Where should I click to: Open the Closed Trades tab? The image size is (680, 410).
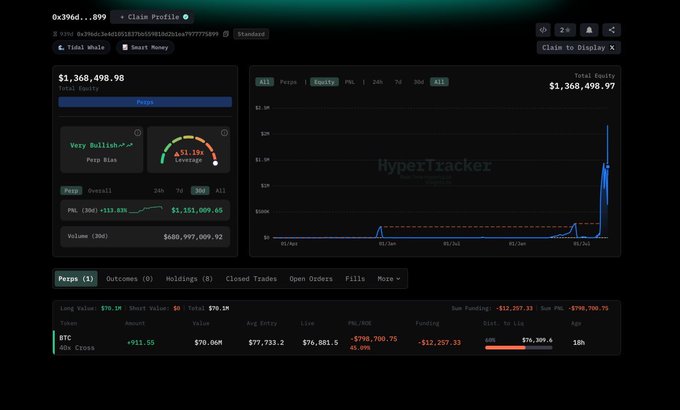point(251,279)
